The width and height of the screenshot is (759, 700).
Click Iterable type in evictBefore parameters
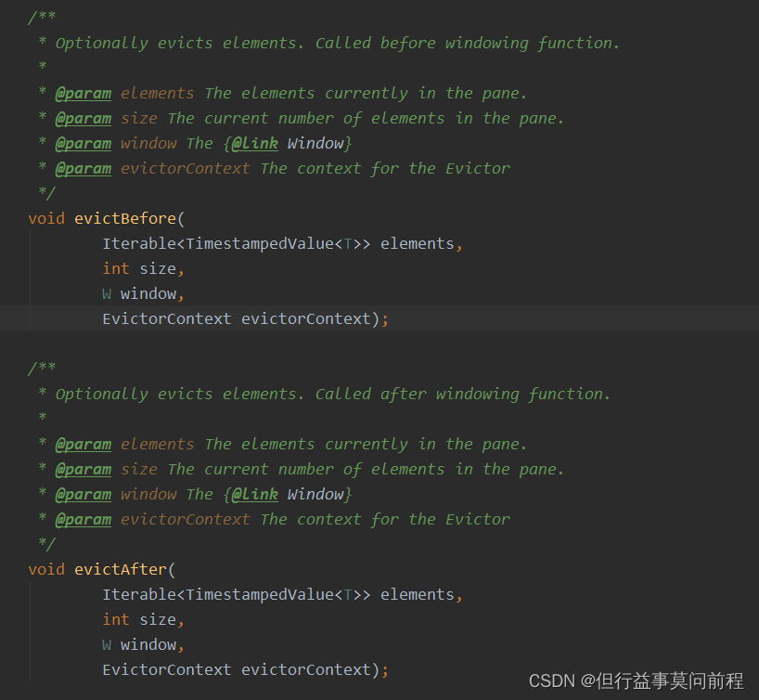click(x=139, y=243)
